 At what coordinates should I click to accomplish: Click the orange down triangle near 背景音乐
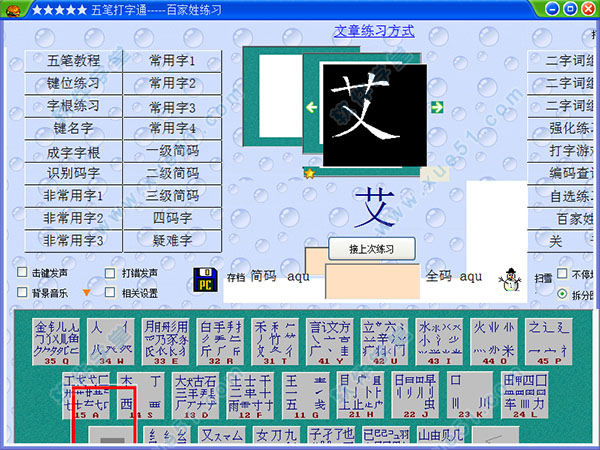(x=86, y=293)
